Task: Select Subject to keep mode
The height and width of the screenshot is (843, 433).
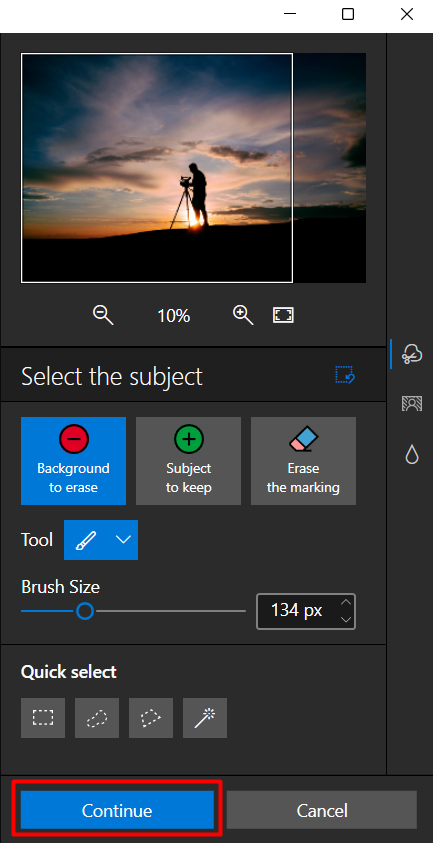Action: (188, 461)
